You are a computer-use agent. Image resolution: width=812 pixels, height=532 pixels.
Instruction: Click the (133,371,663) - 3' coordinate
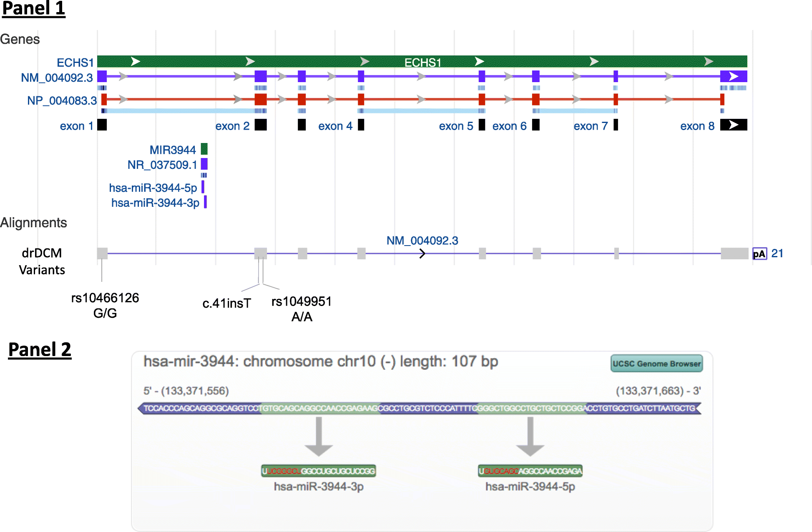659,391
